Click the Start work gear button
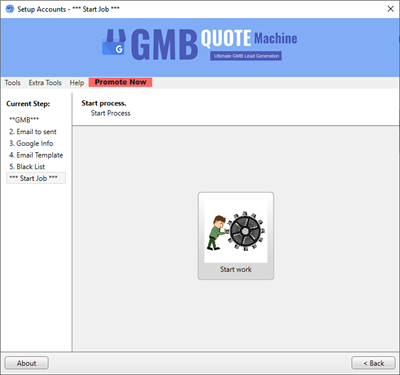The height and width of the screenshot is (375, 400). point(236,236)
